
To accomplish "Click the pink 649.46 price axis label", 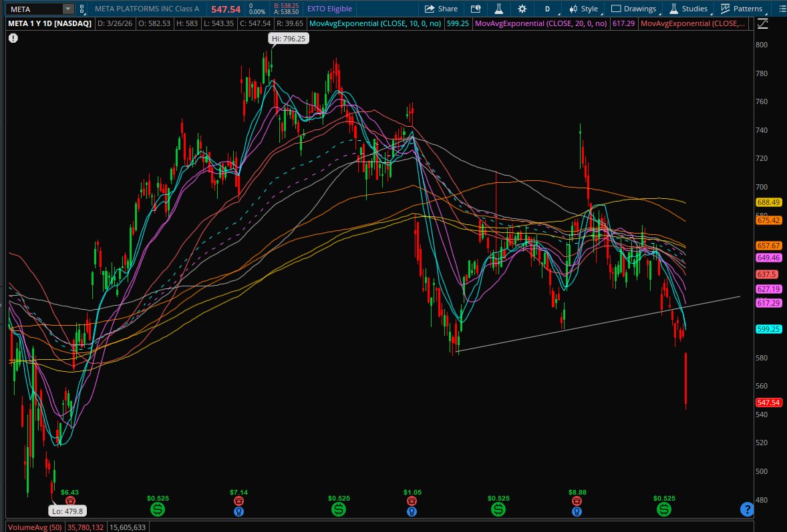I will point(768,258).
